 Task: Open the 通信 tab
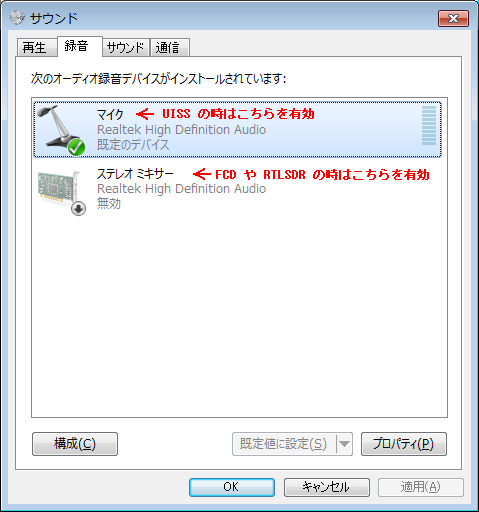(x=170, y=47)
